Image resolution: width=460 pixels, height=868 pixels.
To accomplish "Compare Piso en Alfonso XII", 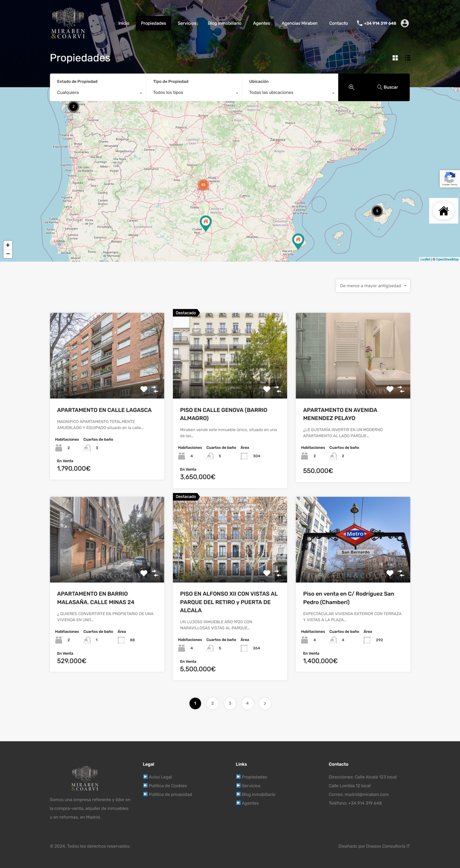I will (278, 573).
